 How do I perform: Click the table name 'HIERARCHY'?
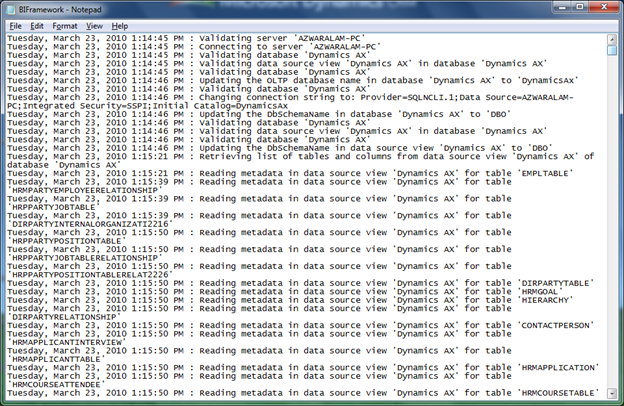[545, 300]
